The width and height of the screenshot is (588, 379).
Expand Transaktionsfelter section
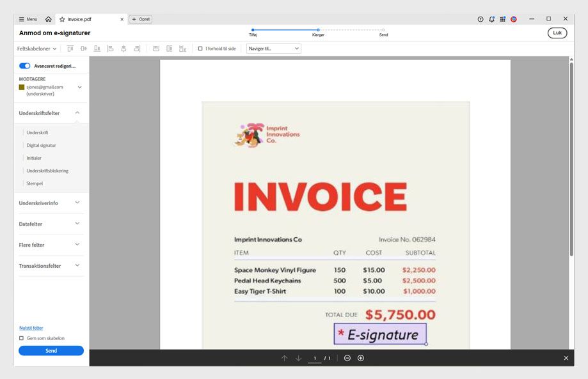pyautogui.click(x=77, y=265)
